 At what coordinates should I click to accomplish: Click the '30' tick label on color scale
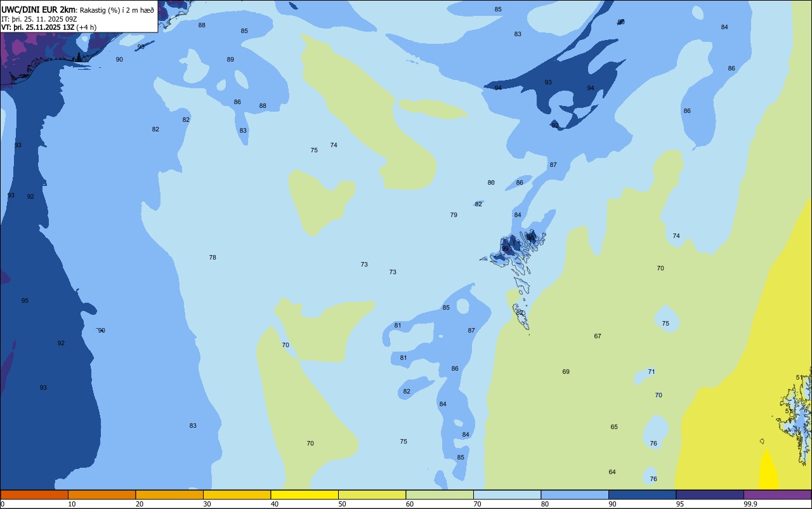click(207, 504)
